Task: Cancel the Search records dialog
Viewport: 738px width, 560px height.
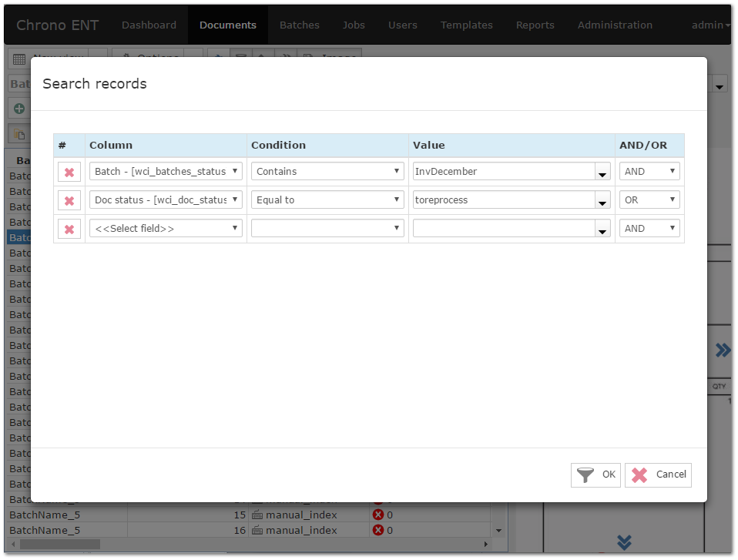Action: [x=658, y=474]
